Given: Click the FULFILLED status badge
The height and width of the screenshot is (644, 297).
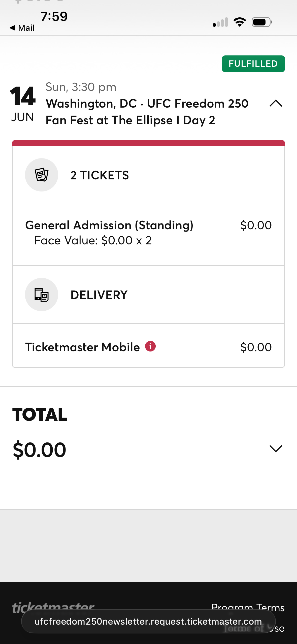Looking at the screenshot, I should coord(253,64).
